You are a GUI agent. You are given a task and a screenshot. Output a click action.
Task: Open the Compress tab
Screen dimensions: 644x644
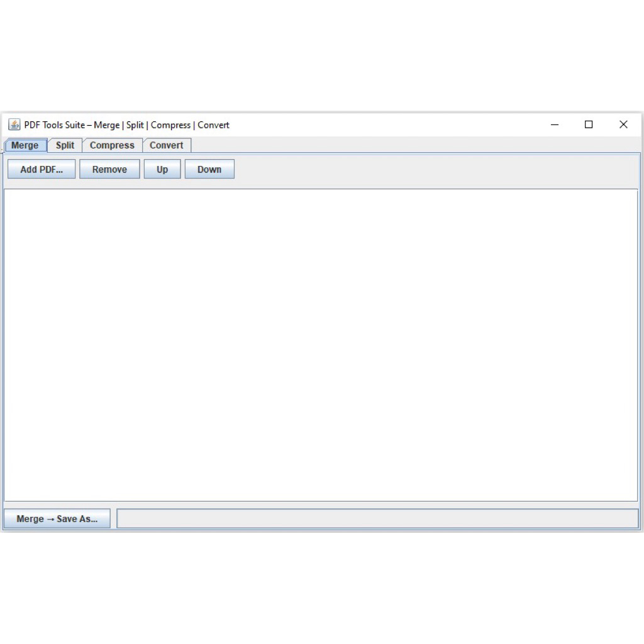[x=113, y=145]
